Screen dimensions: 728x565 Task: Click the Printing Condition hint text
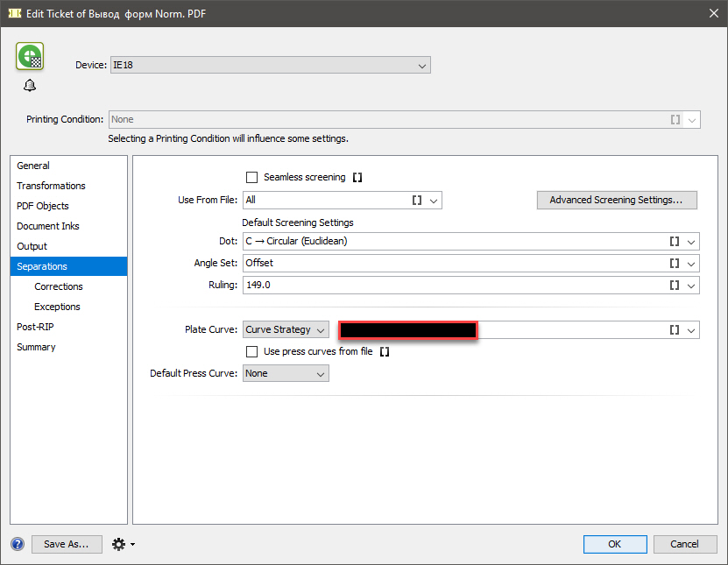(228, 138)
